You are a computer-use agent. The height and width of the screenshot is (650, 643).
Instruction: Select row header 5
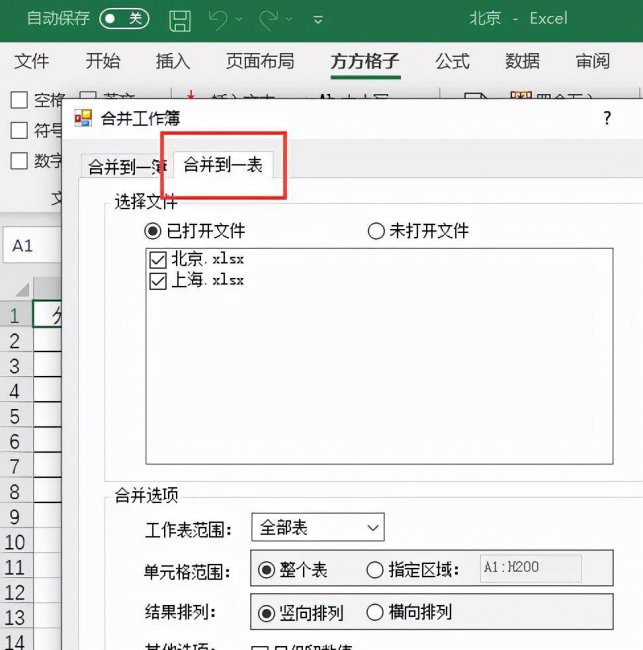click(15, 416)
